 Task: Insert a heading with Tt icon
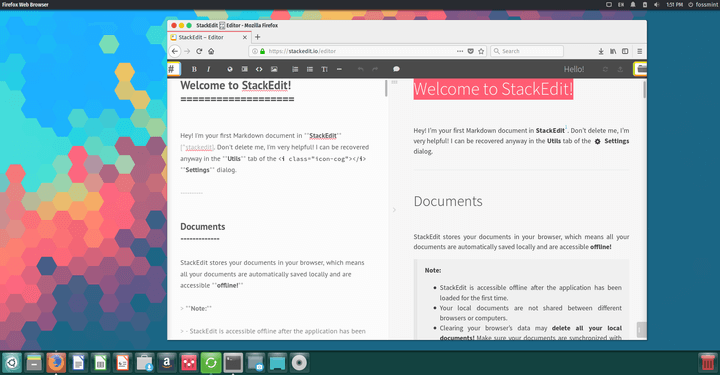(325, 69)
